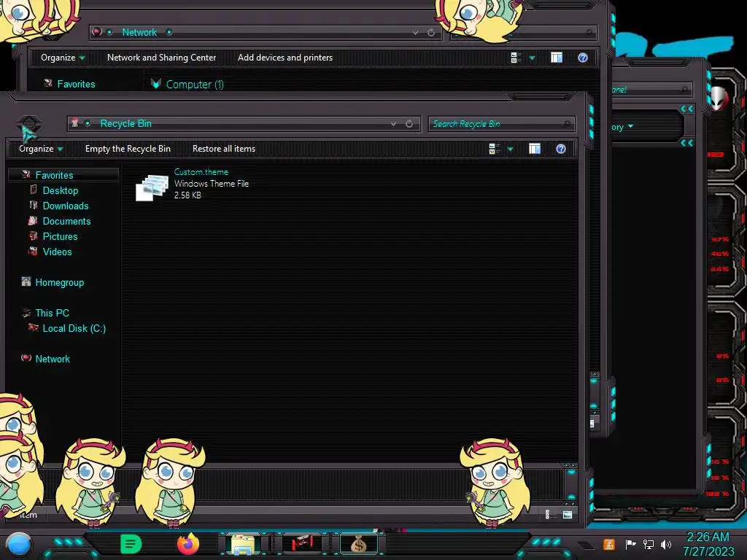Click the Recycle Bin address bar

pos(243,124)
